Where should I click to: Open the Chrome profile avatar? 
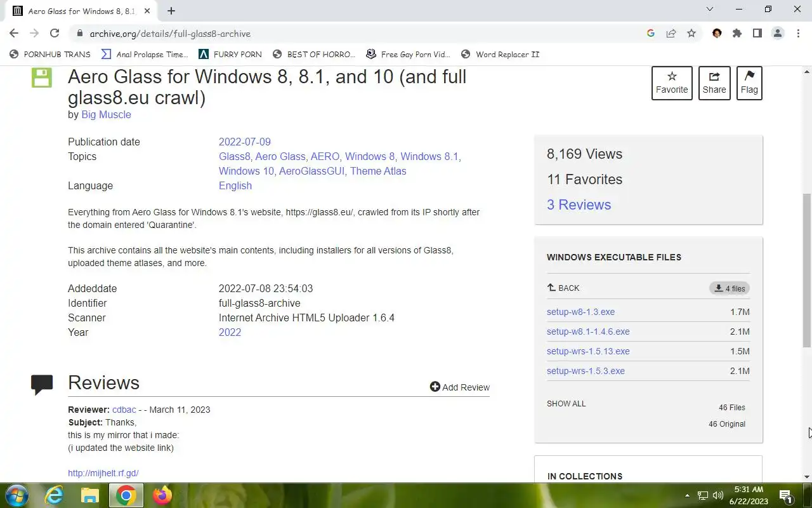tap(778, 34)
